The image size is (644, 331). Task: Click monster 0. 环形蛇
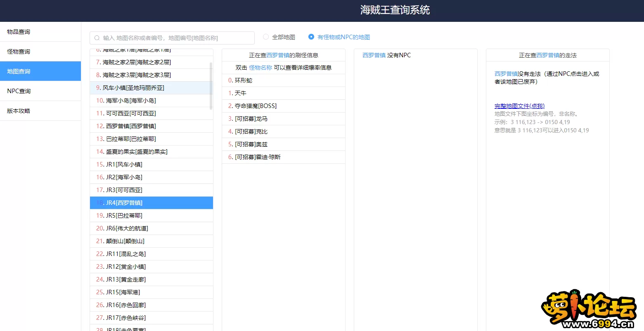click(284, 80)
